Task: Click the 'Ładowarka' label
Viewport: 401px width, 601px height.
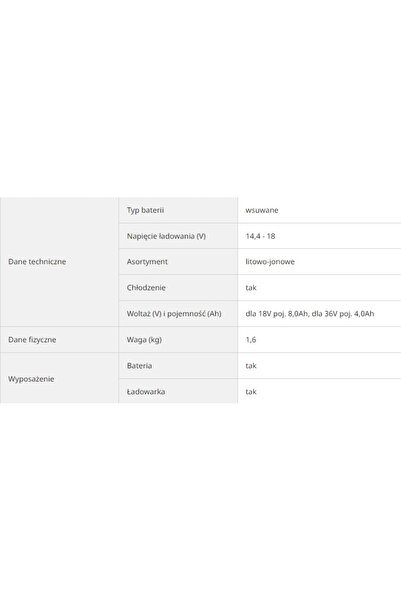Action: [x=146, y=392]
